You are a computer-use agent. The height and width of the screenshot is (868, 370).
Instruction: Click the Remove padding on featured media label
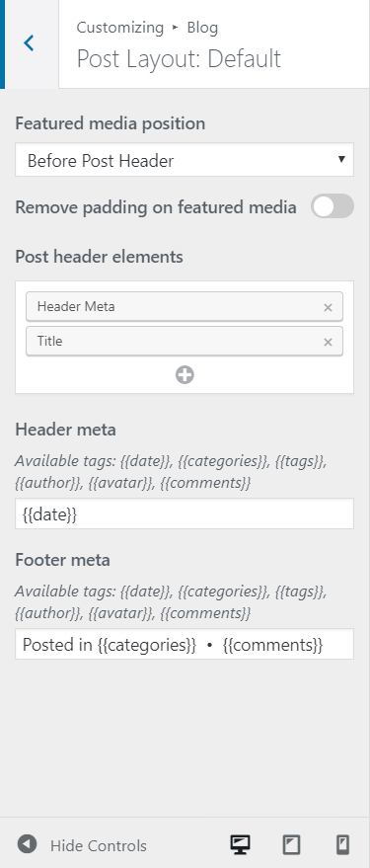156,207
